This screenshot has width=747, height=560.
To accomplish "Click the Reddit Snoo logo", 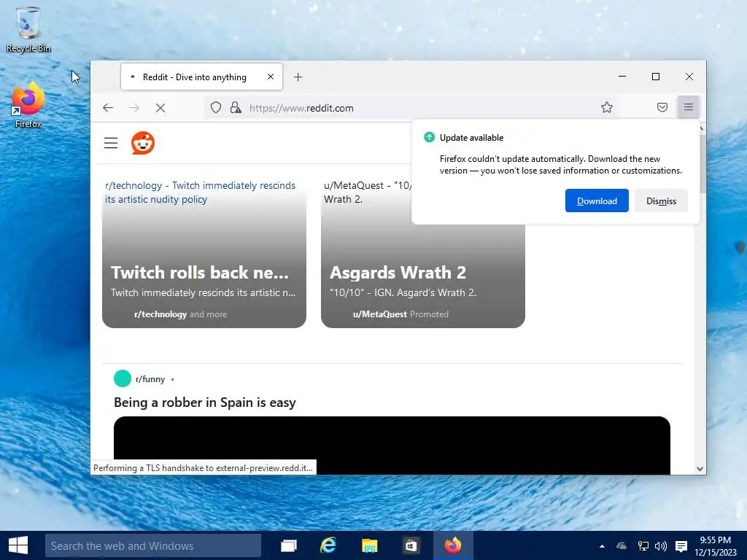I will 143,143.
